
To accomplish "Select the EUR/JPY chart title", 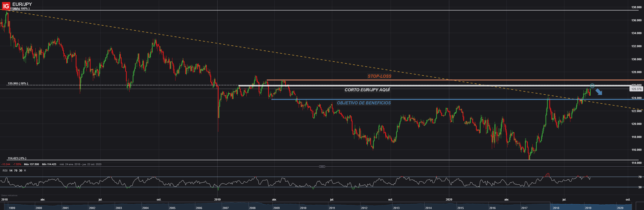I will [22, 4].
